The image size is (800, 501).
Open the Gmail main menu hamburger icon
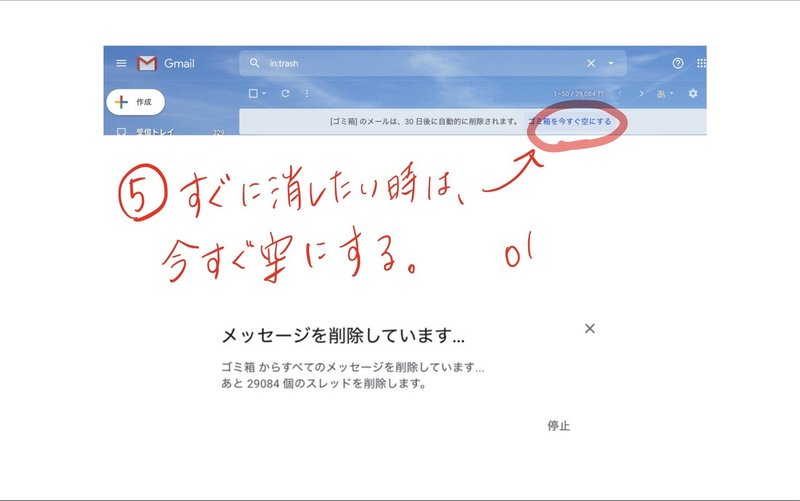click(121, 63)
